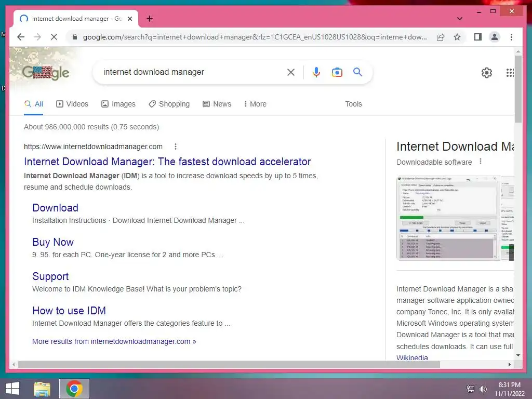
Task: Stop loading the page
Action: coord(54,37)
